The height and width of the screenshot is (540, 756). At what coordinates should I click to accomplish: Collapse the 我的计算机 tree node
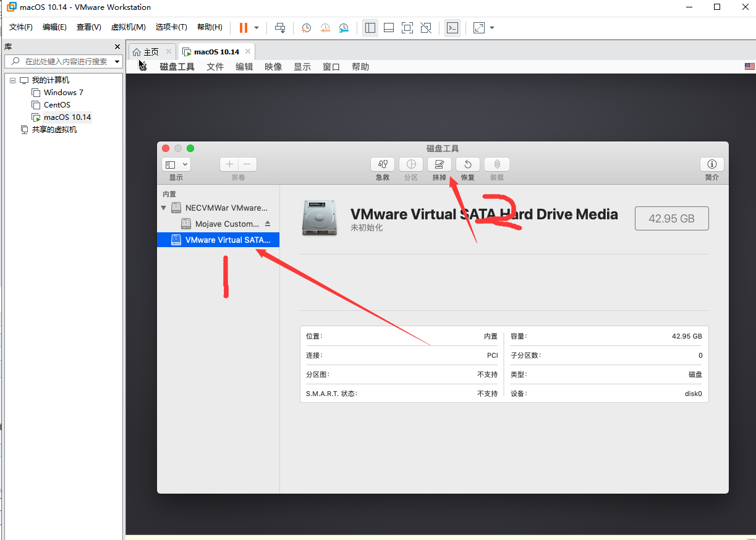12,80
